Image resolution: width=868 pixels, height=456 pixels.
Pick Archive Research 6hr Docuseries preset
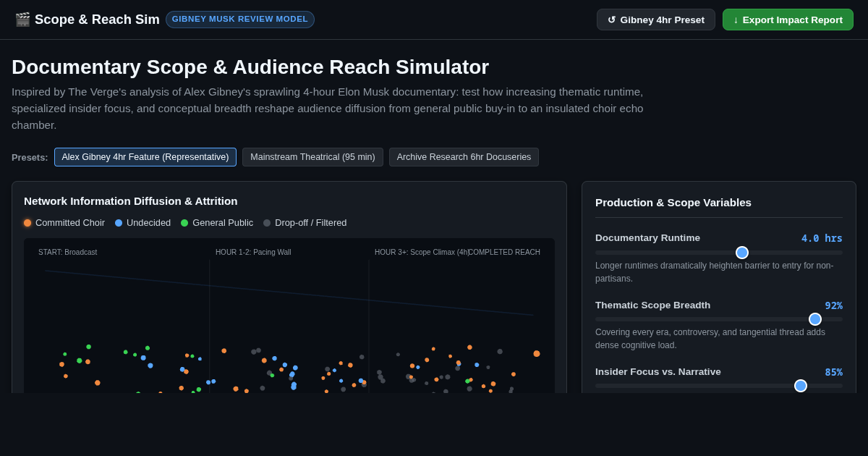pos(464,157)
